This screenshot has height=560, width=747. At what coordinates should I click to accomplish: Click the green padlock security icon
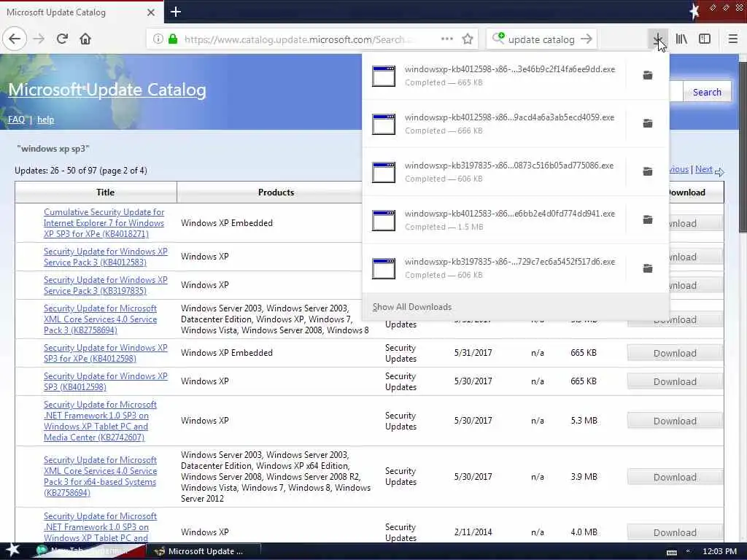coord(173,39)
